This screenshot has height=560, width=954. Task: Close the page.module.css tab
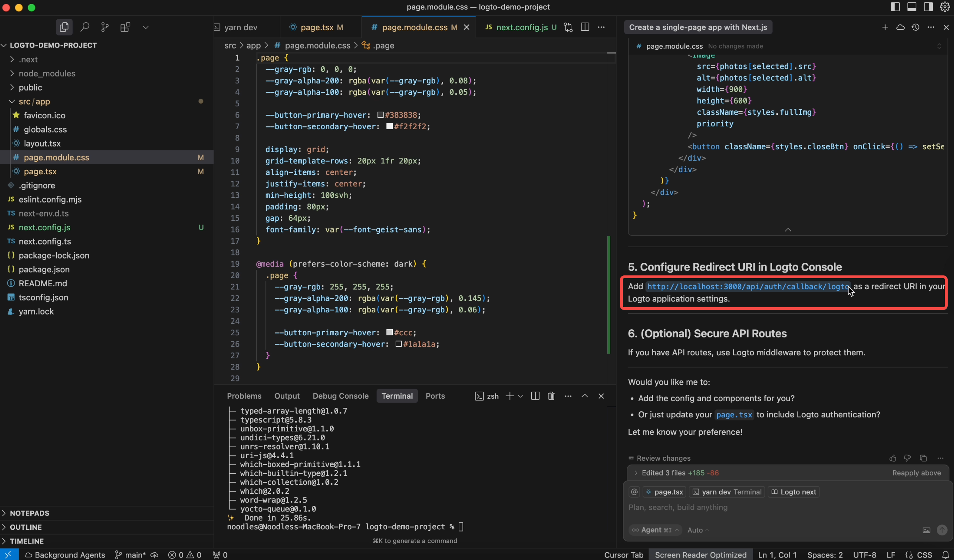pyautogui.click(x=466, y=27)
